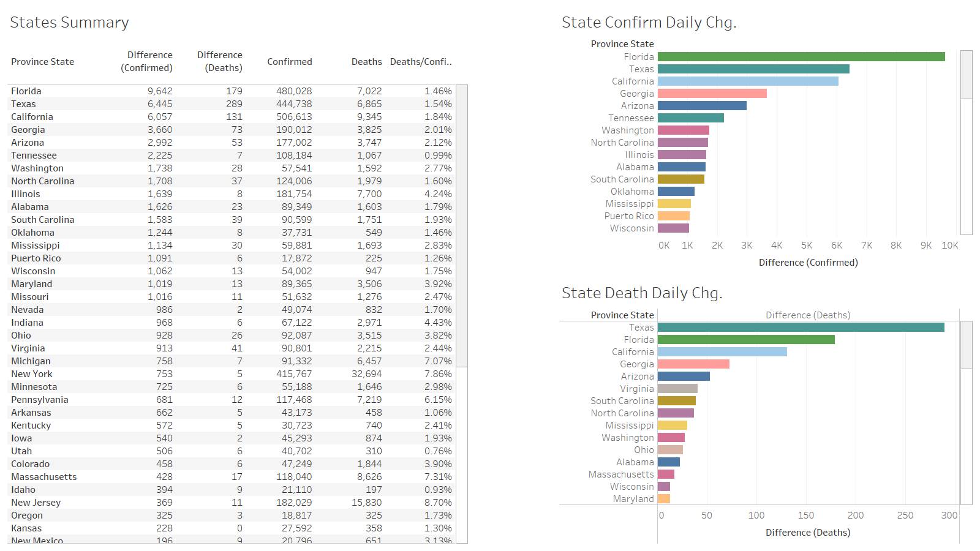Click the Difference (Deaths) bottom axis title
980x551 pixels.
pyautogui.click(x=808, y=533)
